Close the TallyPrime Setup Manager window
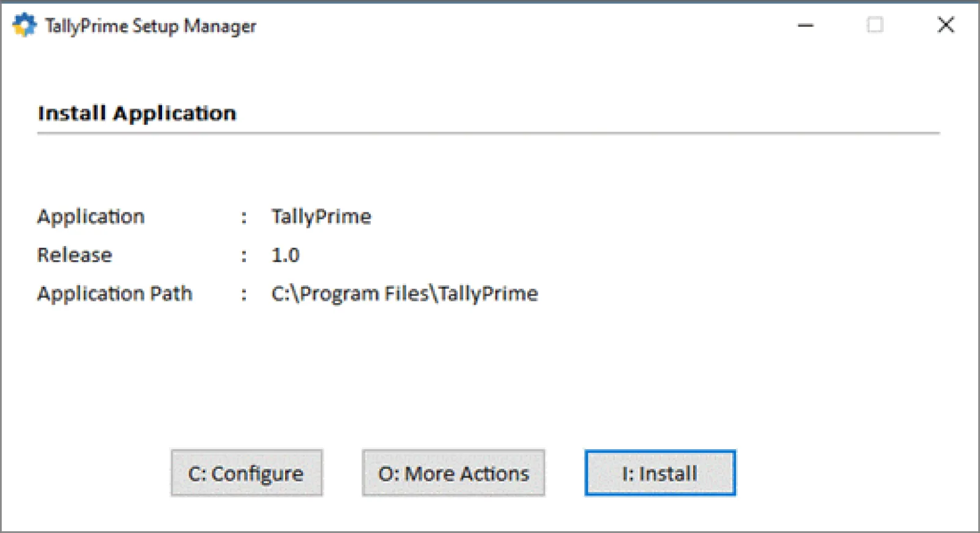Screen dimensions: 980x533 pos(946,25)
